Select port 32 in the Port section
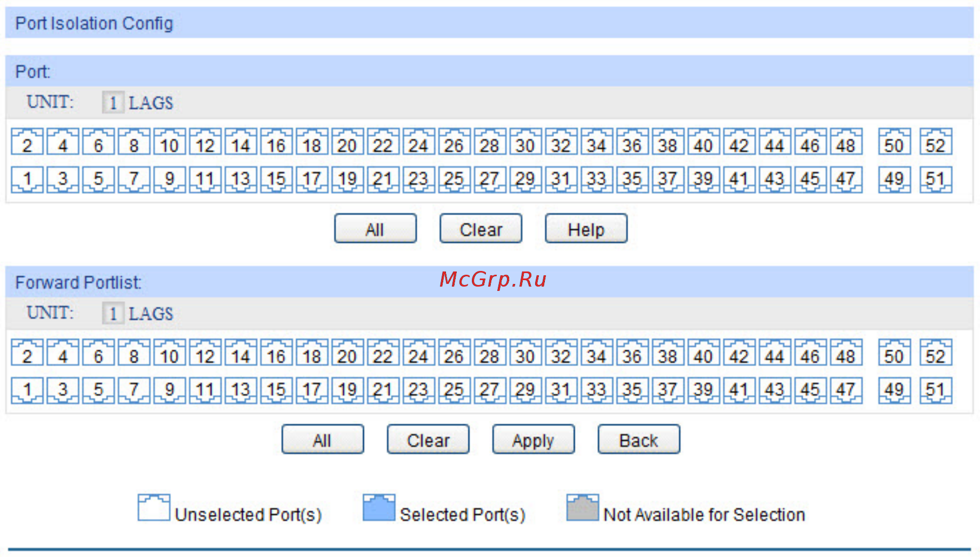Screen dimensions: 980x557 click(x=562, y=142)
